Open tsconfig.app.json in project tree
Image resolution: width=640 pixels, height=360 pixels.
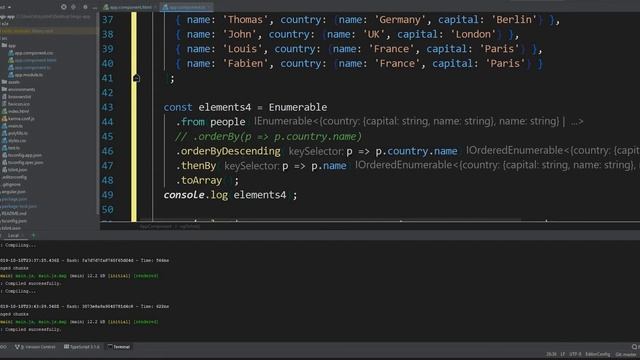[22, 155]
